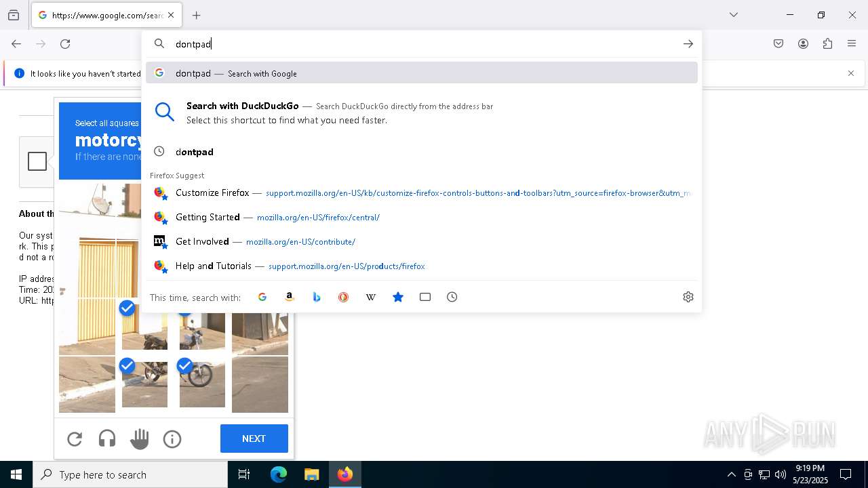Switch to the audio captcha challenge
The image size is (868, 488).
click(x=107, y=439)
